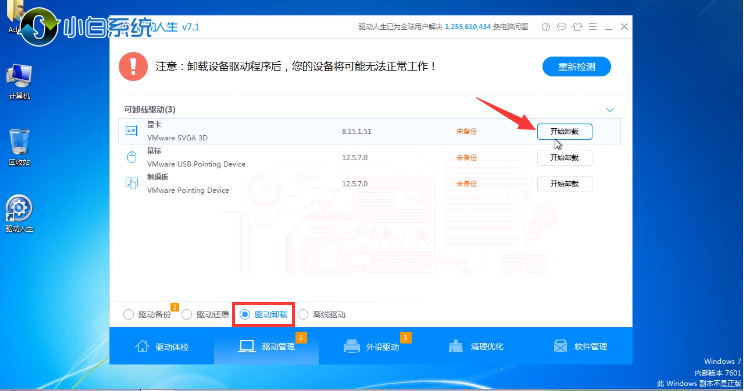Click 开始卸载 for VMware SVGA 3D
The height and width of the screenshot is (391, 744).
(565, 131)
